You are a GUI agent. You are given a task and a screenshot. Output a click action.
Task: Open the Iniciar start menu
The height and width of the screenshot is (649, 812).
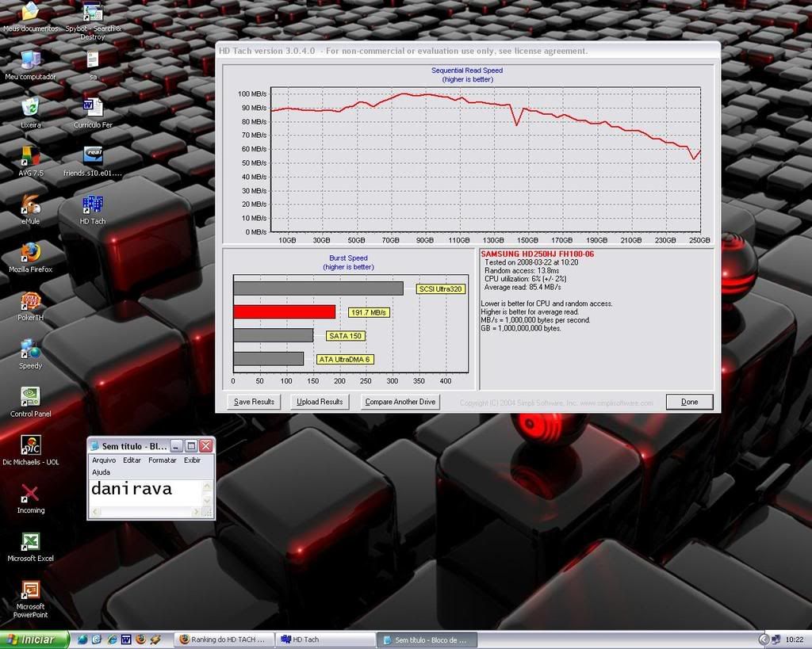click(x=30, y=639)
